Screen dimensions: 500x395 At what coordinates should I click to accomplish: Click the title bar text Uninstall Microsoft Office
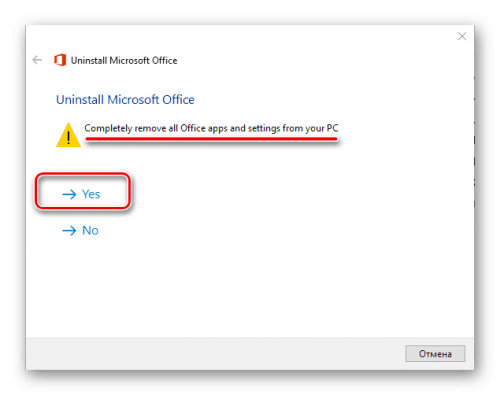pos(124,60)
